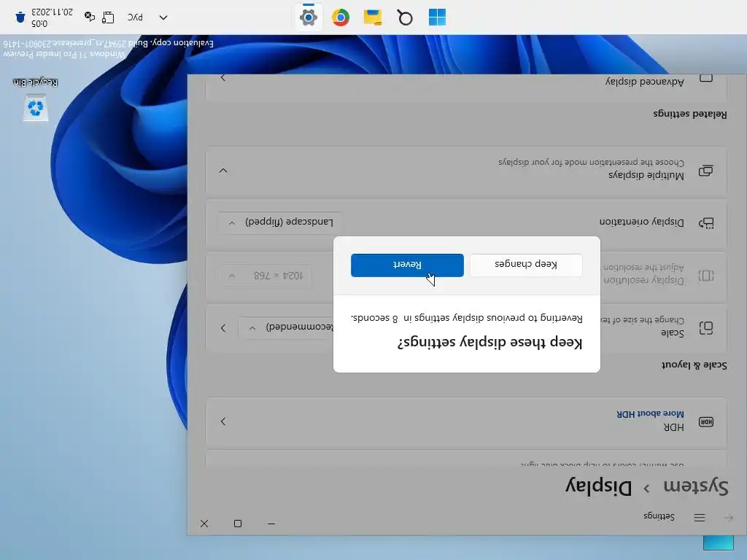Open the 1024 × 768 resolution dropdown
The width and height of the screenshot is (747, 560).
(266, 276)
